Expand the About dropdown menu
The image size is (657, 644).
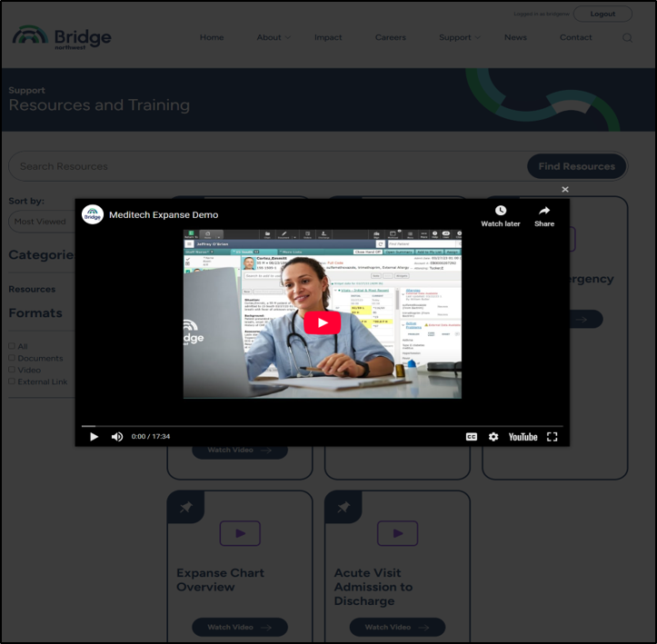pos(274,37)
